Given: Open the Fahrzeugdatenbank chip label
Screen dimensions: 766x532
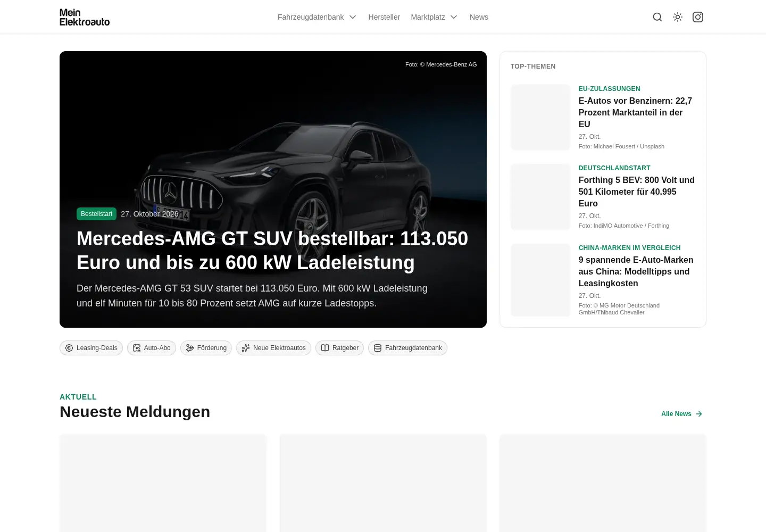Looking at the screenshot, I should coord(413,348).
